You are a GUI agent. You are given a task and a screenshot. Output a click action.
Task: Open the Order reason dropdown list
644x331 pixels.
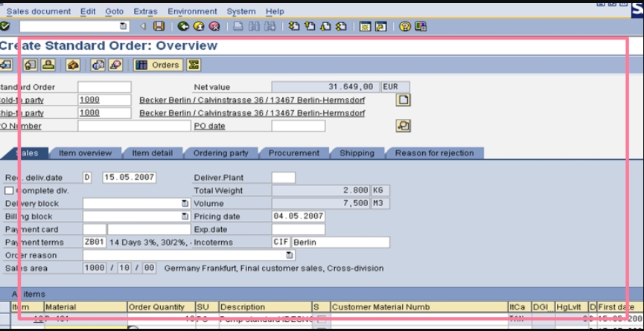[289, 255]
